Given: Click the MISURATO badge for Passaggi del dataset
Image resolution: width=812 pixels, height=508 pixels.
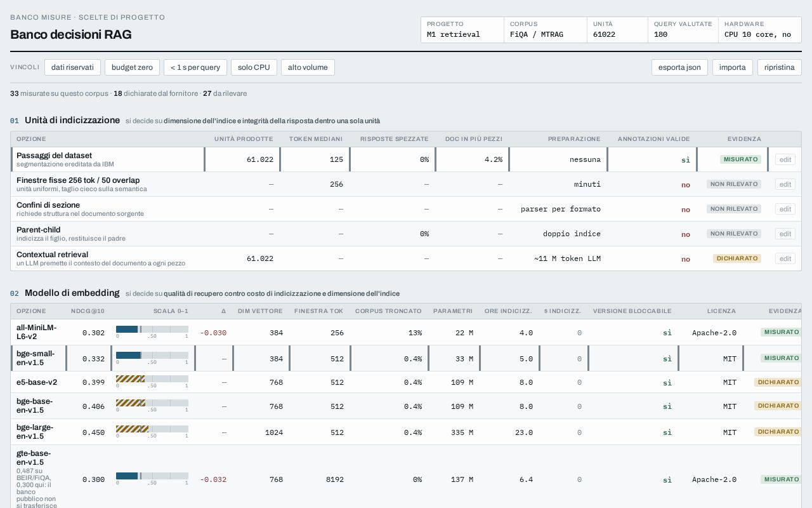Looking at the screenshot, I should pos(740,159).
